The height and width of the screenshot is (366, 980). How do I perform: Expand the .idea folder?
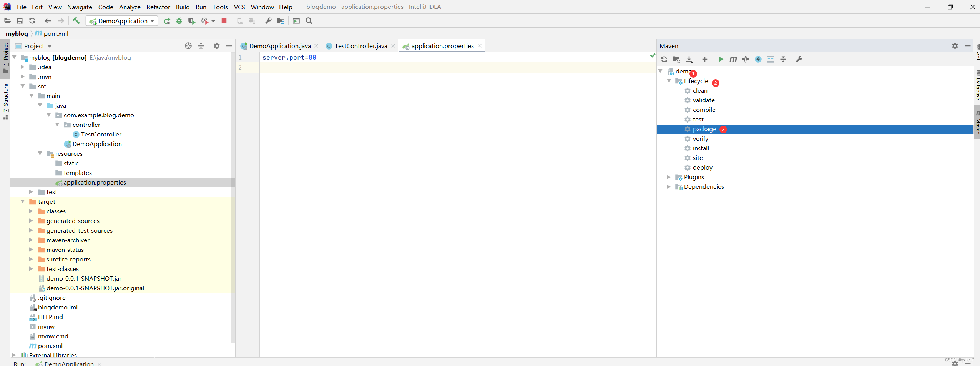pyautogui.click(x=23, y=67)
